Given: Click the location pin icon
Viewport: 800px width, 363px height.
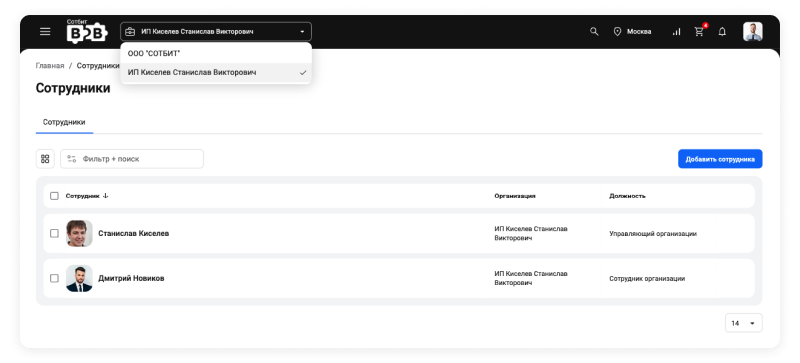Looking at the screenshot, I should pos(617,32).
